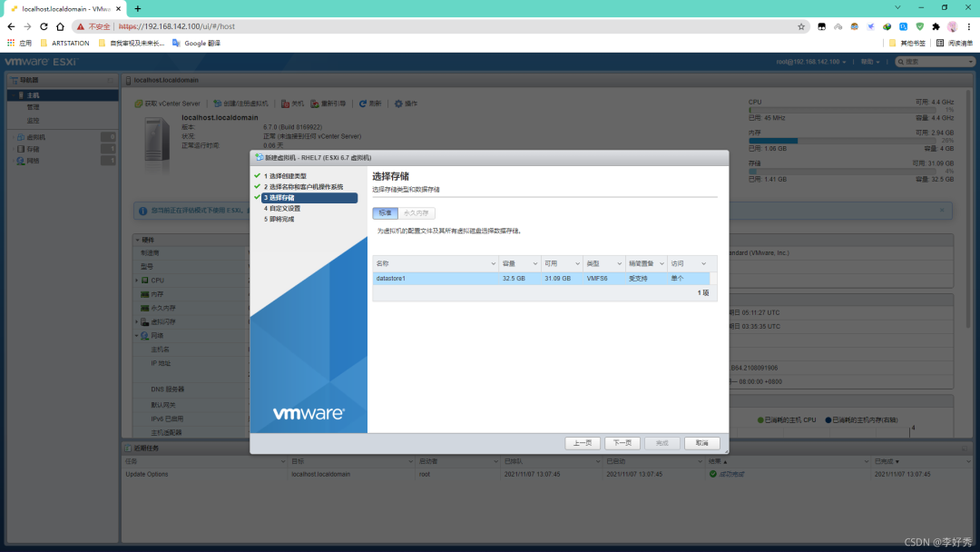The width and height of the screenshot is (980, 552).
Task: Click the 取消 (Cancel) button in the wizard
Action: point(701,443)
